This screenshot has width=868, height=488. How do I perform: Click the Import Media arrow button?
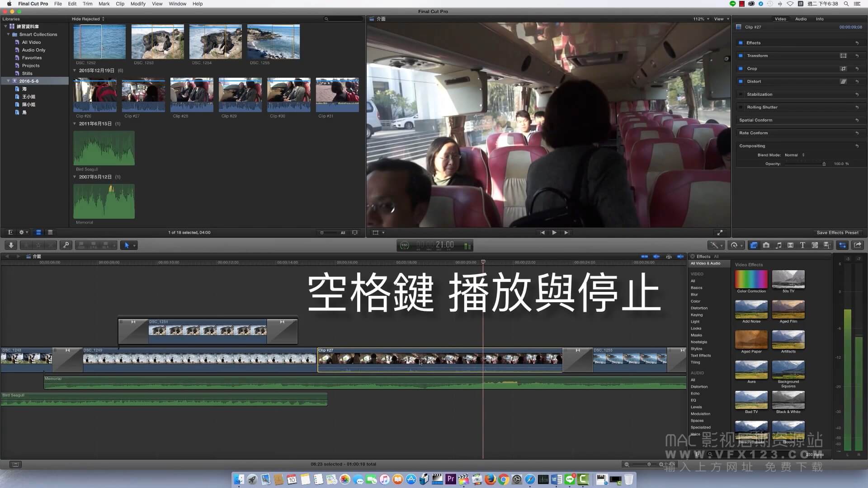[x=11, y=245]
